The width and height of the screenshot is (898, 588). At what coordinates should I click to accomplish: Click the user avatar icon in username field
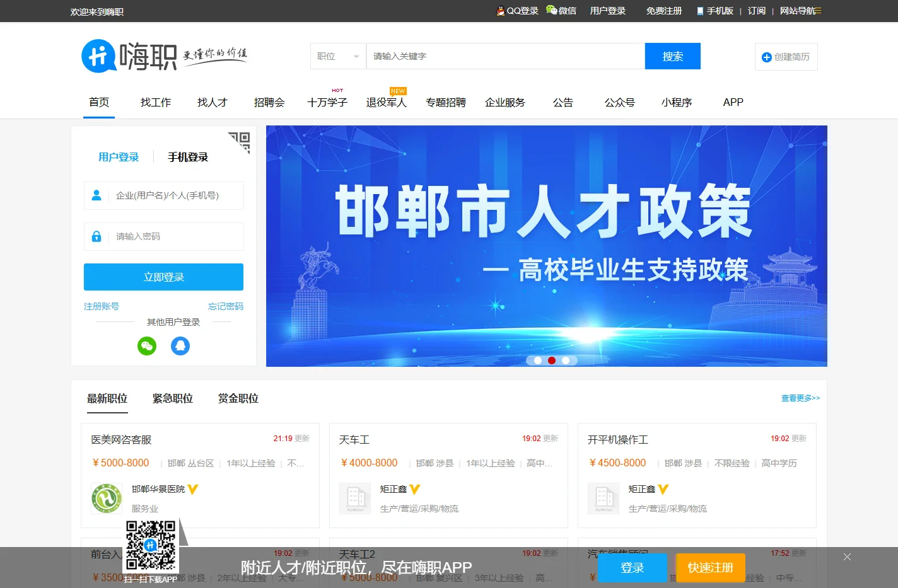(x=96, y=195)
